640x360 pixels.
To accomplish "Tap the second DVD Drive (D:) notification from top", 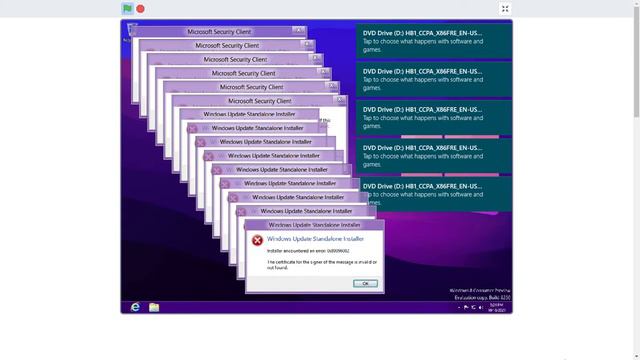I will click(434, 80).
